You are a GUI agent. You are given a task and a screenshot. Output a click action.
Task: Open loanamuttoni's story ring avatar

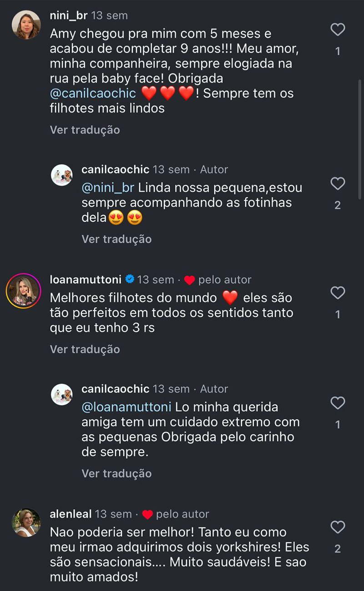pyautogui.click(x=23, y=290)
